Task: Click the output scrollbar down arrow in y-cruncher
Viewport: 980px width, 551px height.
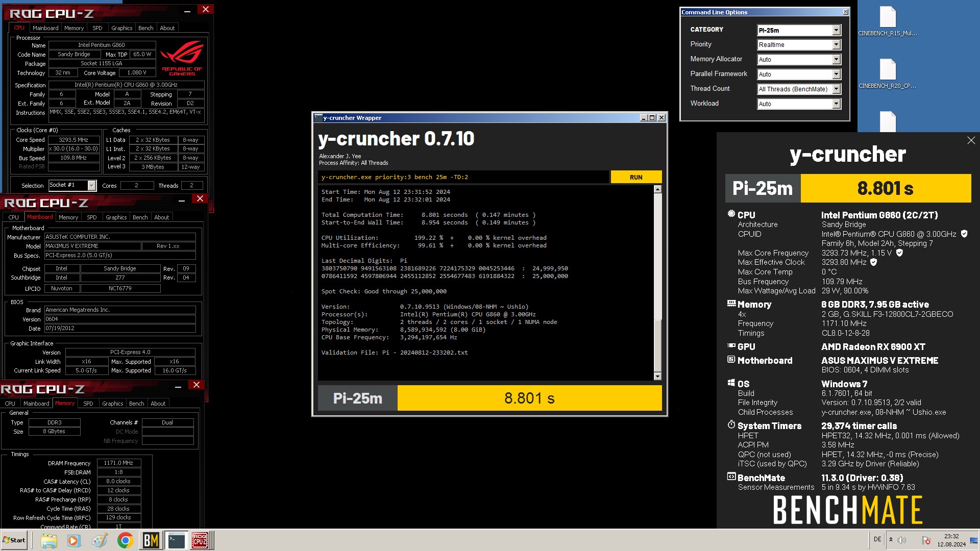Action: [x=657, y=377]
